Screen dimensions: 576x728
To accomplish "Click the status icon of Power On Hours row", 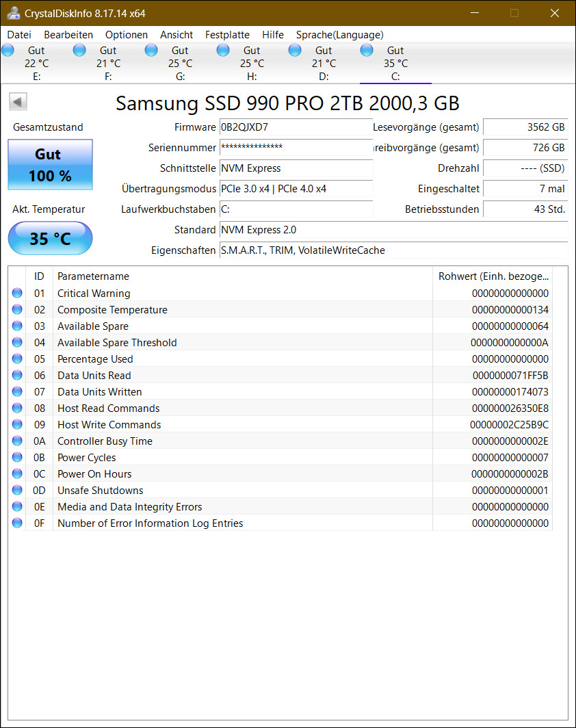I will [x=17, y=473].
